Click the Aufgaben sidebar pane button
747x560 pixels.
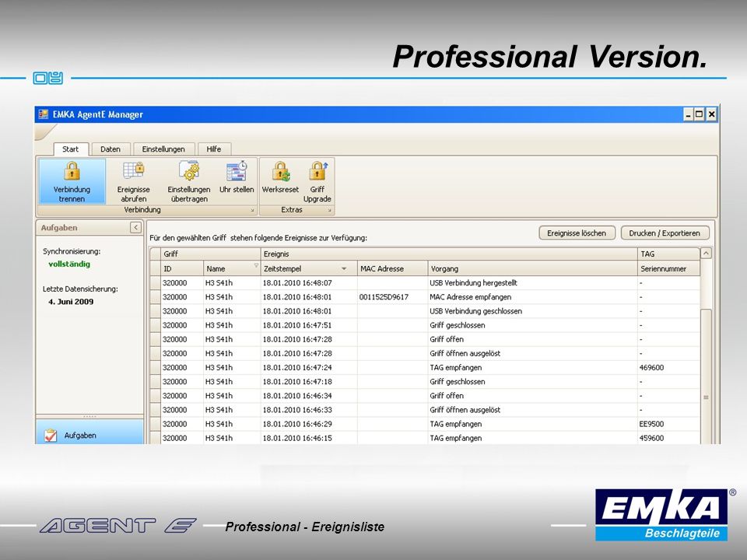(89, 432)
